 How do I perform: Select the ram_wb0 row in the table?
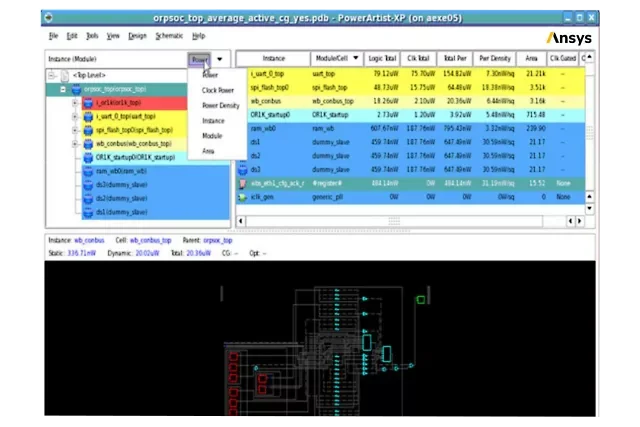(410, 129)
